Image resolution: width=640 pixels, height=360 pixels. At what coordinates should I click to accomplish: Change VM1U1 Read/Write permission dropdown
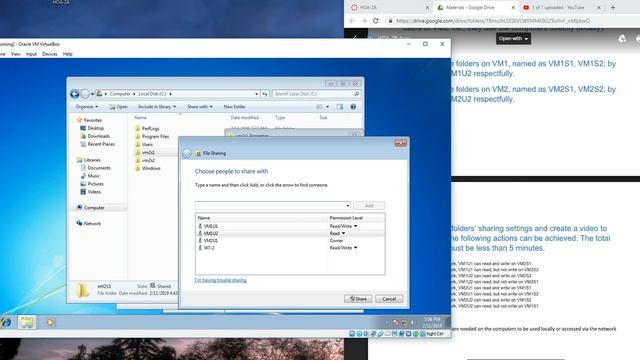point(344,226)
